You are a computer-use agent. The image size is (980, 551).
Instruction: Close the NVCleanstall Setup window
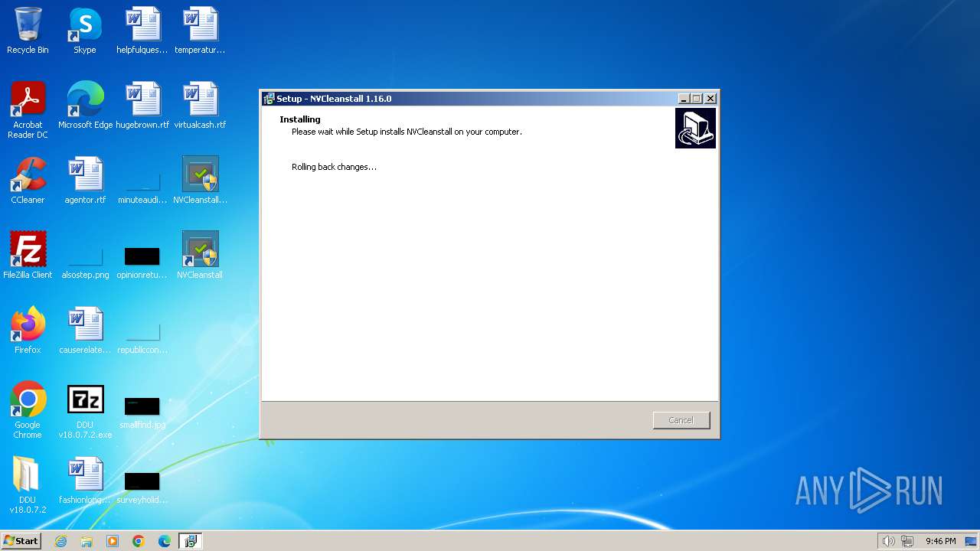click(710, 99)
